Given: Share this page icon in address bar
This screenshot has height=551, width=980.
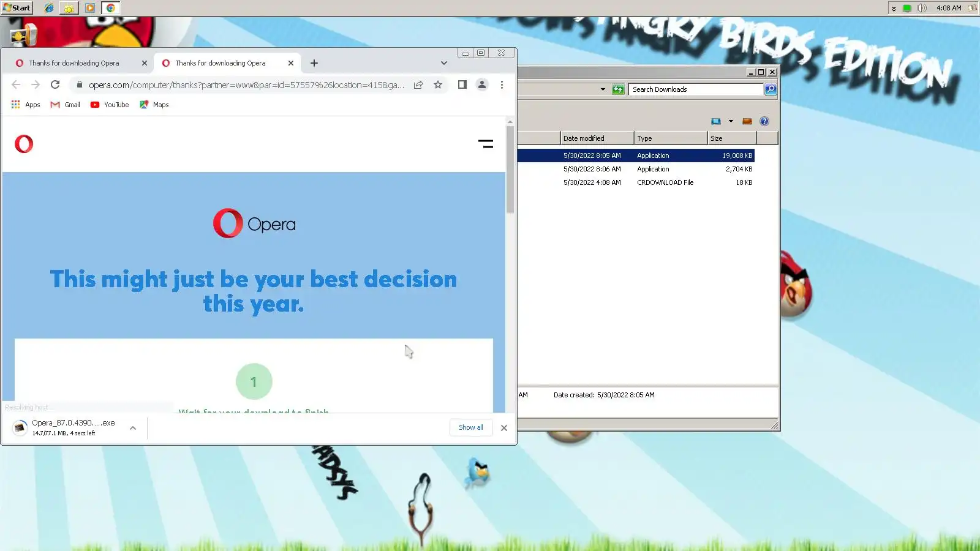Looking at the screenshot, I should 418,85.
